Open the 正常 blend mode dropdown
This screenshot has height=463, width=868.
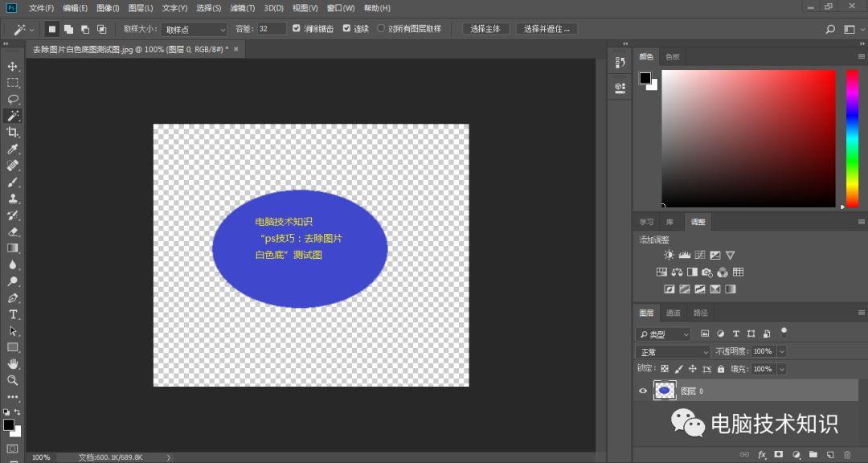point(674,352)
